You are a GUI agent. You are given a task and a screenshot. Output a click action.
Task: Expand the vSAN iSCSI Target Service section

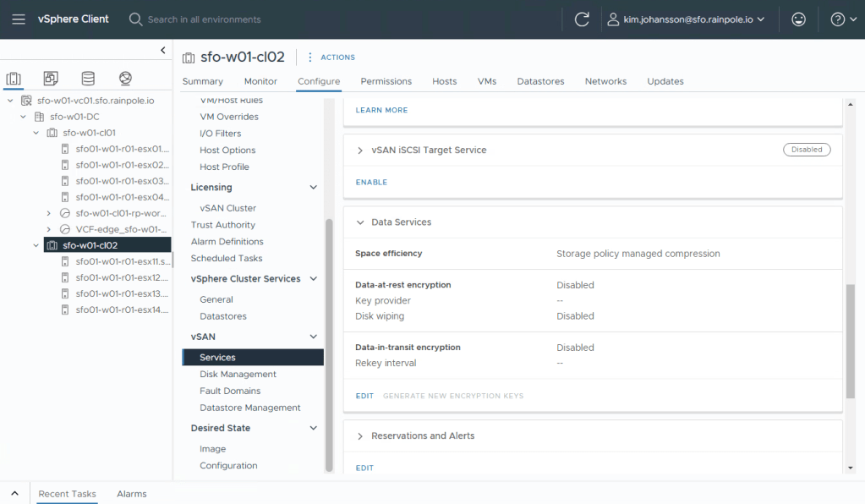pyautogui.click(x=360, y=151)
